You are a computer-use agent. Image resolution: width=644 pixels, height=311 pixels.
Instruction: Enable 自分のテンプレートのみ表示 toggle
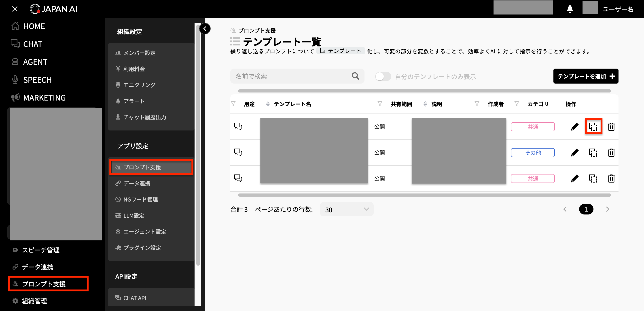pyautogui.click(x=383, y=76)
